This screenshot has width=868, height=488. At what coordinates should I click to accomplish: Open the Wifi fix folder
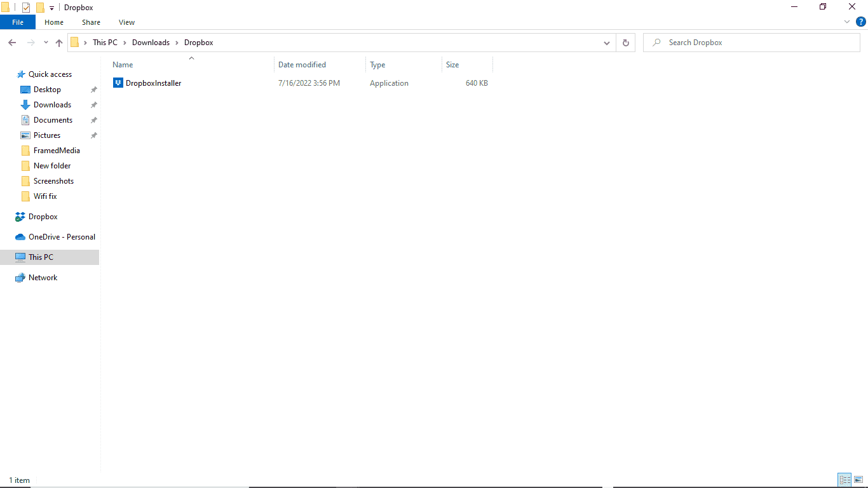click(45, 196)
